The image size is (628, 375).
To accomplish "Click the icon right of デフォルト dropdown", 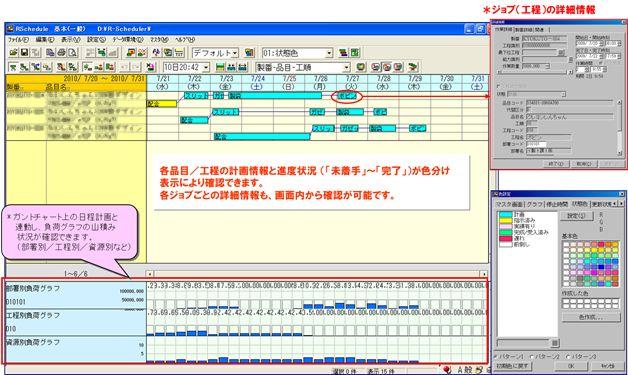I will tap(249, 52).
